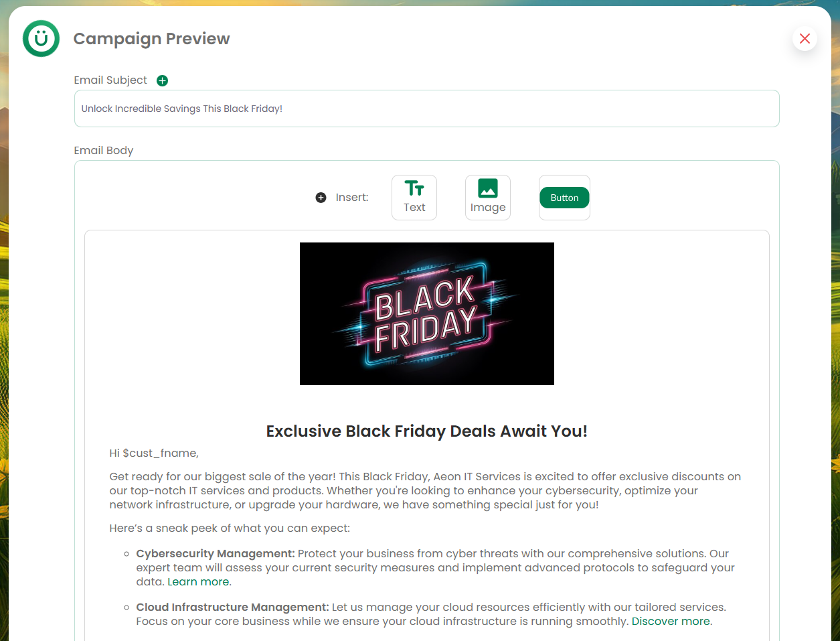The image size is (840, 641).
Task: Insert an Image block
Action: [x=488, y=198]
